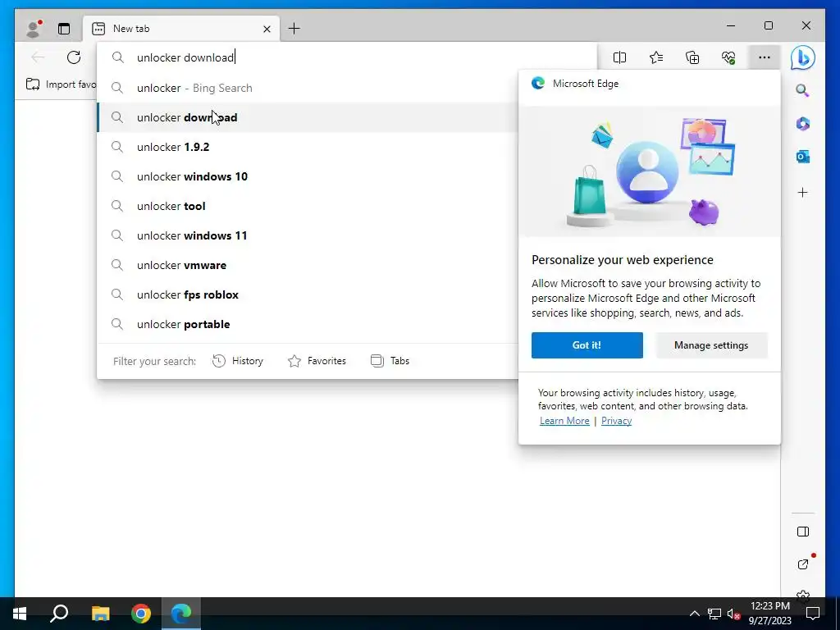Filter search by Favorites

click(317, 361)
